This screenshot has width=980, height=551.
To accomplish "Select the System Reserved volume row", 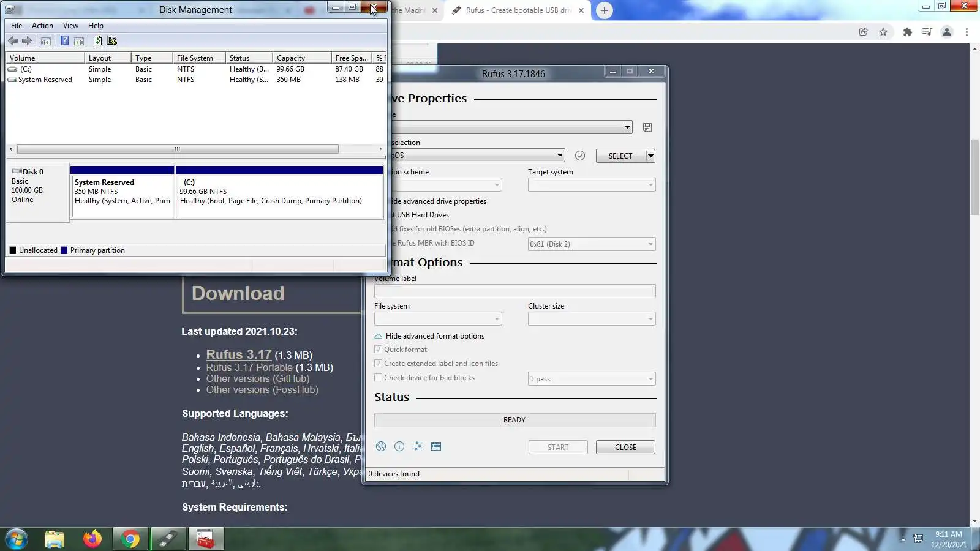I will point(196,80).
